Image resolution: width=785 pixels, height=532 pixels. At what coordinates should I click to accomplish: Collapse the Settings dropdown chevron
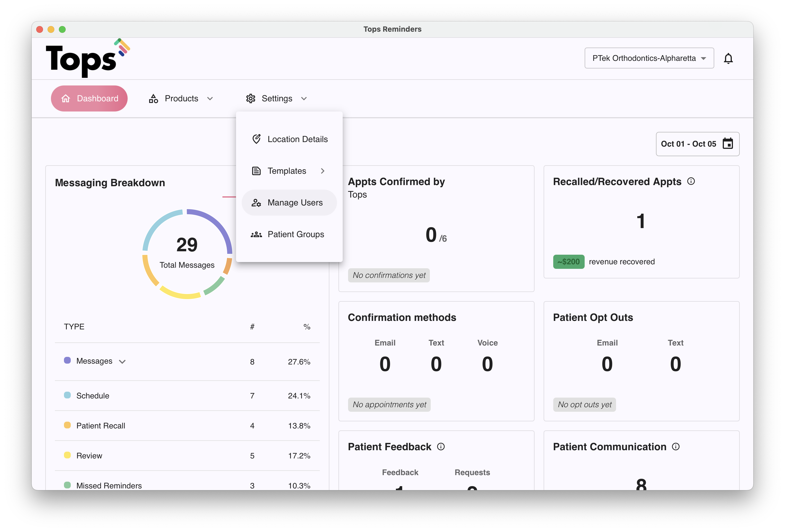pyautogui.click(x=304, y=99)
